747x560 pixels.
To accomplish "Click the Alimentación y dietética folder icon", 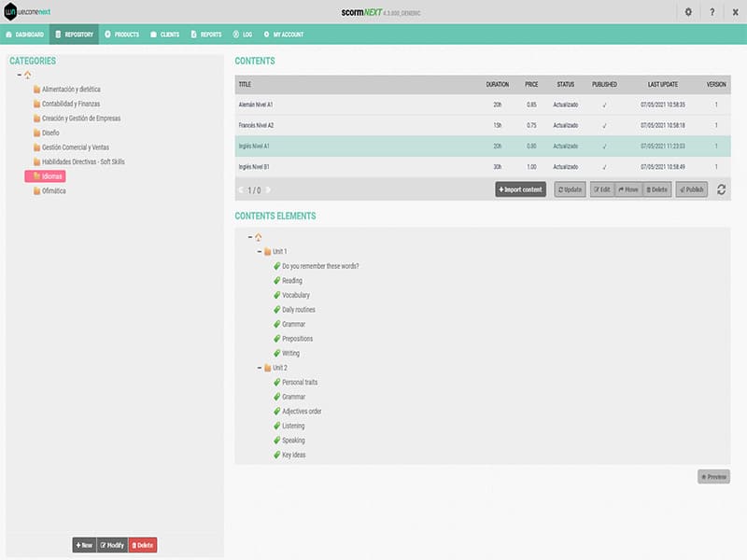I will click(x=36, y=89).
